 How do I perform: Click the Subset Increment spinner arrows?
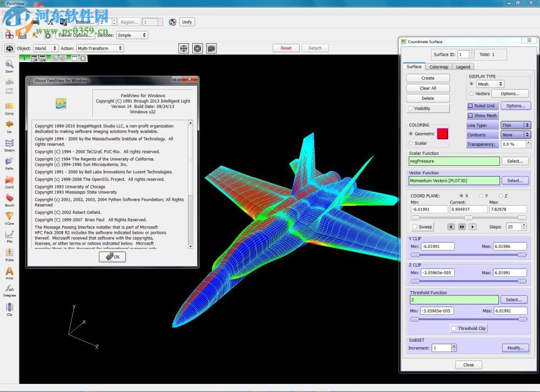click(454, 348)
